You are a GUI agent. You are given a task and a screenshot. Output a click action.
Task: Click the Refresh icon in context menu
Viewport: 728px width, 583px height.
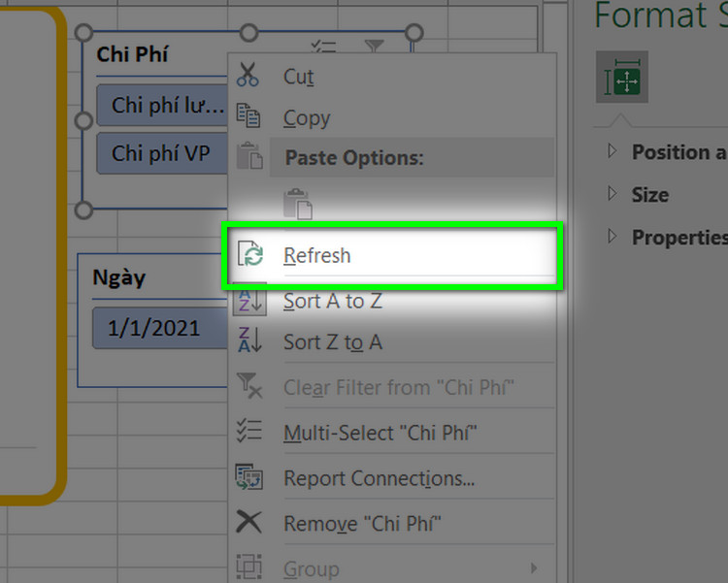250,253
